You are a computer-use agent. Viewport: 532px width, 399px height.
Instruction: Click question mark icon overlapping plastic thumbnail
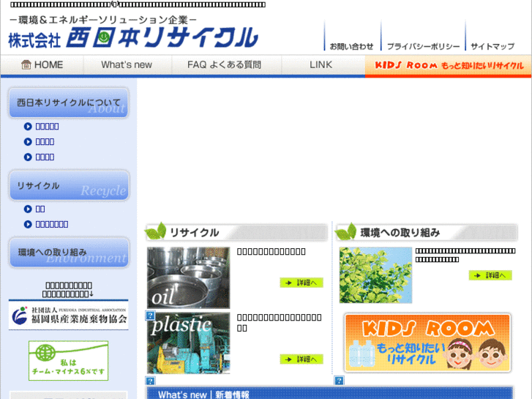tap(150, 316)
